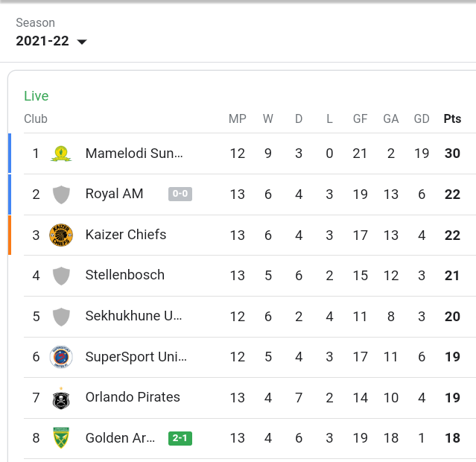Click the Kaizer Chiefs club logo
Screen dimensions: 476x462
point(61,235)
